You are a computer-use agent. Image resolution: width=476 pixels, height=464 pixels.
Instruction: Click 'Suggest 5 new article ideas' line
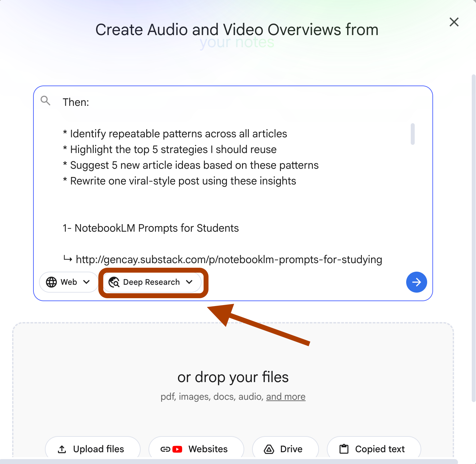[x=191, y=165]
